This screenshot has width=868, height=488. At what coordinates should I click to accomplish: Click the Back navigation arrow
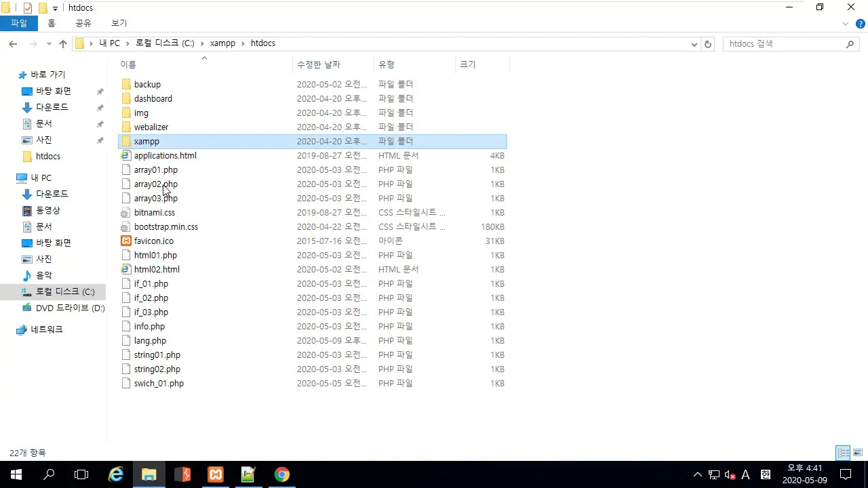point(13,43)
